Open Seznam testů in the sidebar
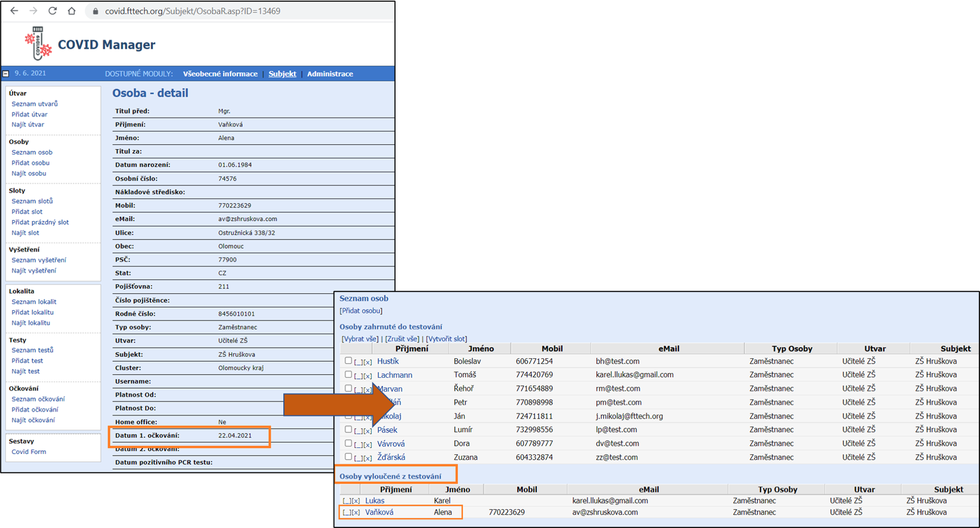 (x=32, y=350)
